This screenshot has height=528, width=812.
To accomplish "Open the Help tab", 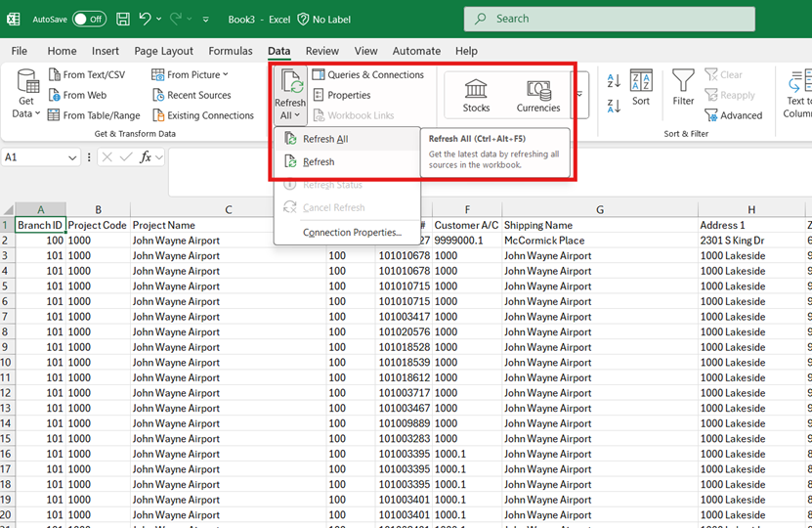I will click(466, 51).
